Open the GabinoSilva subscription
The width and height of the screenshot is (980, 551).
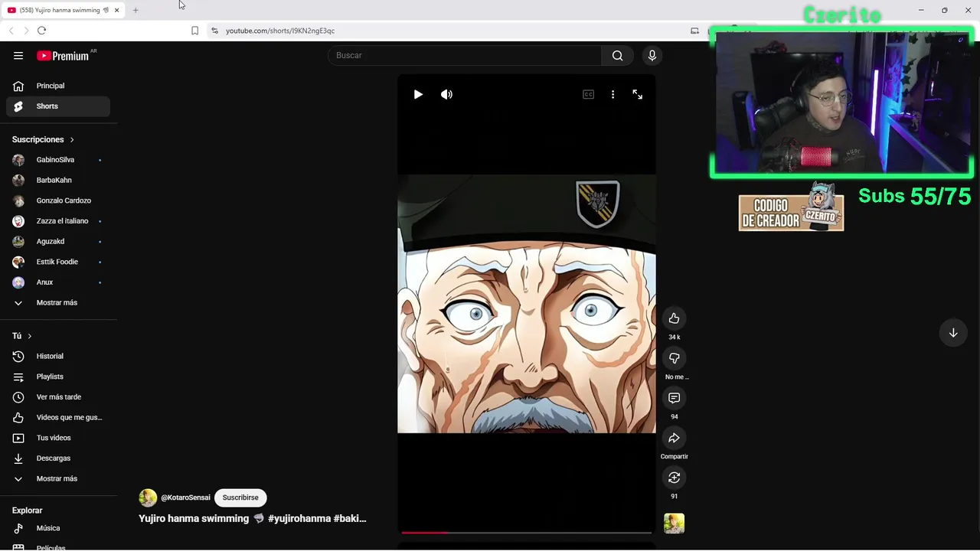click(58, 160)
